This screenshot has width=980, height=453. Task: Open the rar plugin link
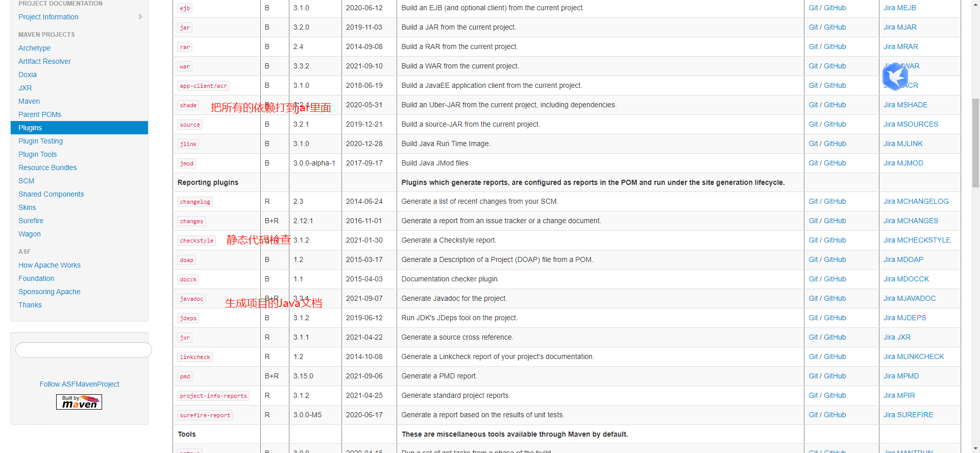(185, 47)
